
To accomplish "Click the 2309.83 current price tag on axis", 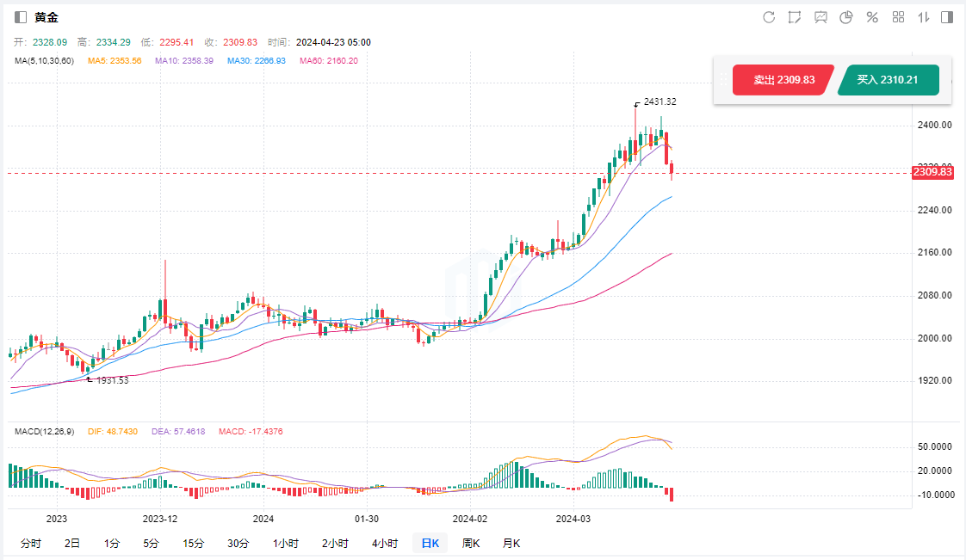I will 932,172.
